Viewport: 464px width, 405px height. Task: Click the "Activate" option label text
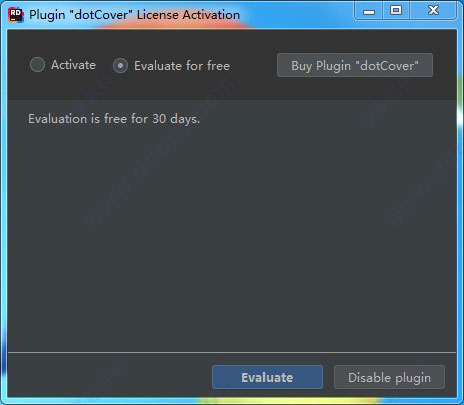pyautogui.click(x=73, y=65)
